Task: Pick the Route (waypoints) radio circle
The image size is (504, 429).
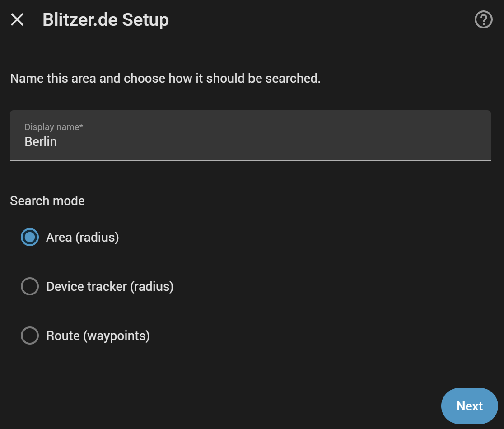Action: tap(29, 336)
